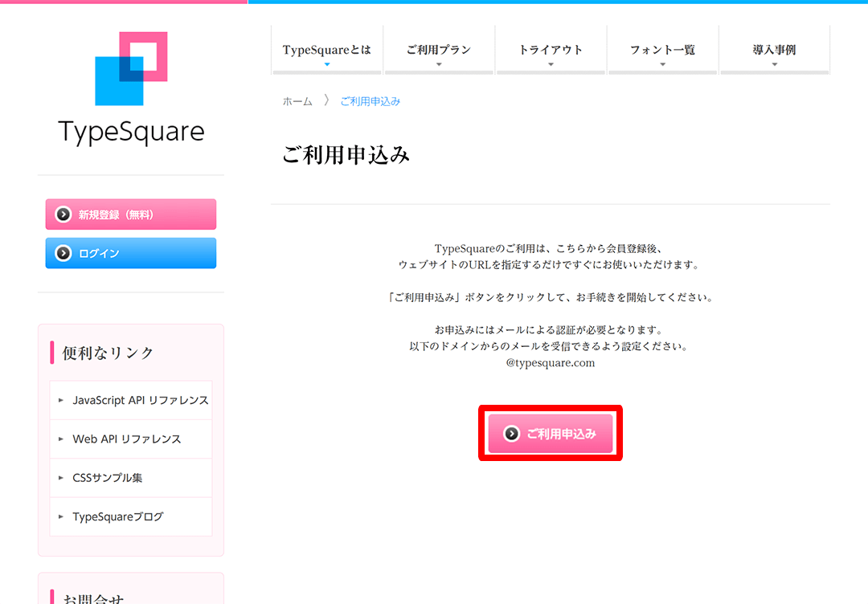Expand dropdown arrow under 導入事例

point(775,65)
